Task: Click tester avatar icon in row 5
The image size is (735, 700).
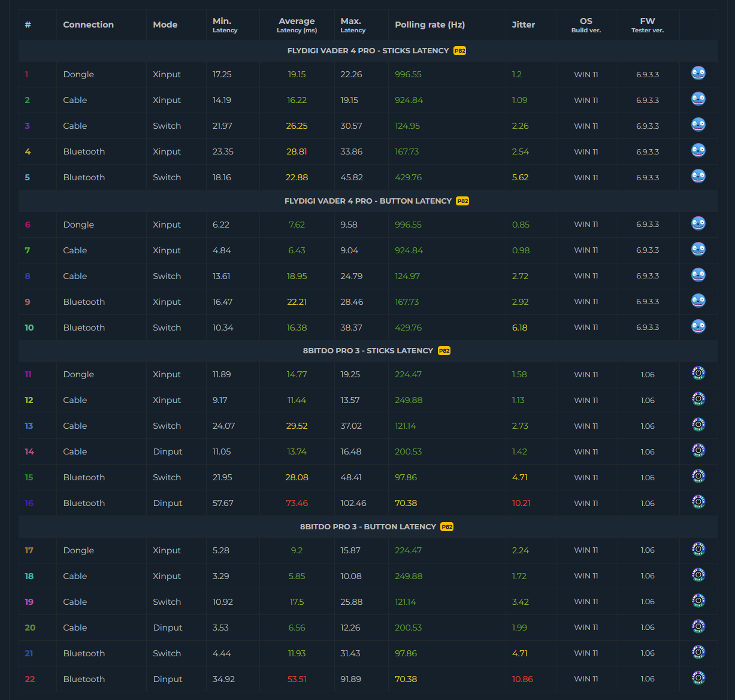Action: (698, 177)
